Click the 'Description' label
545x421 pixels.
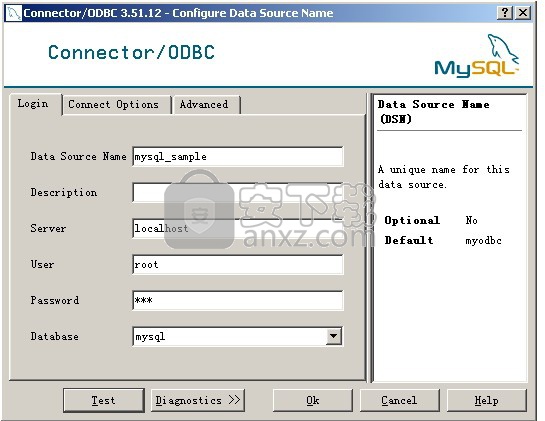click(64, 192)
